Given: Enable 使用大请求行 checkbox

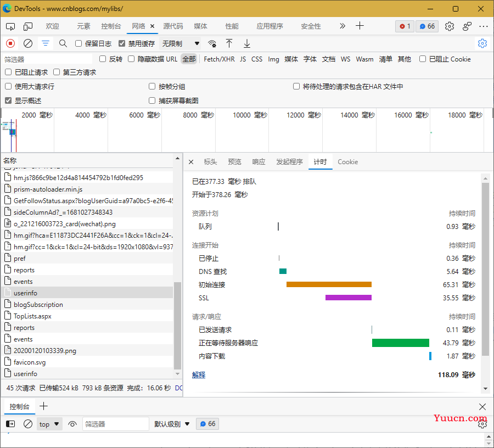Looking at the screenshot, I should (8, 86).
